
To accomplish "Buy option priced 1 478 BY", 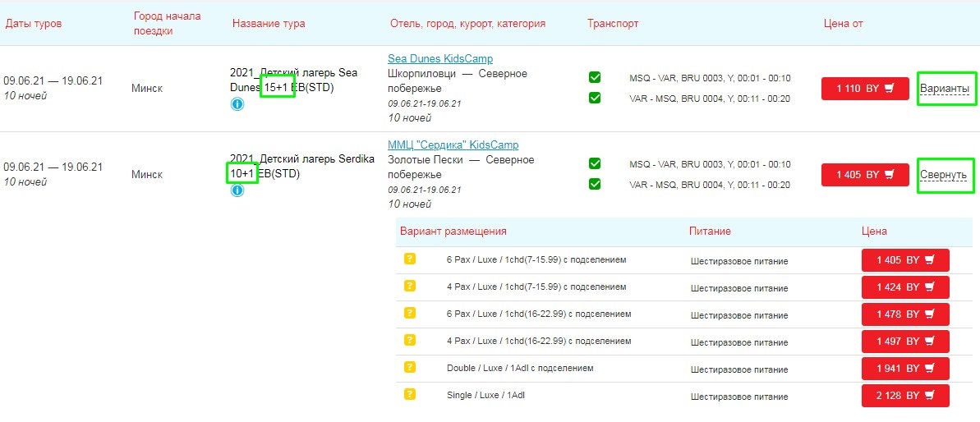I will pyautogui.click(x=905, y=314).
